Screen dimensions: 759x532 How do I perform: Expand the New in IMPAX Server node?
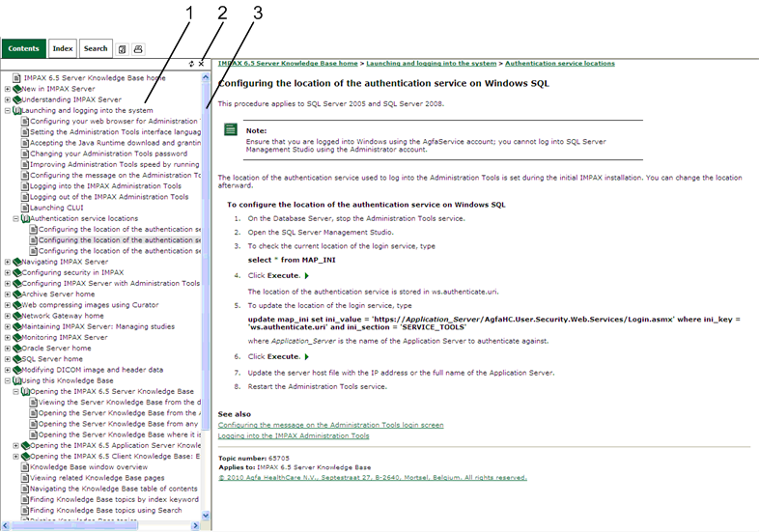(8, 89)
